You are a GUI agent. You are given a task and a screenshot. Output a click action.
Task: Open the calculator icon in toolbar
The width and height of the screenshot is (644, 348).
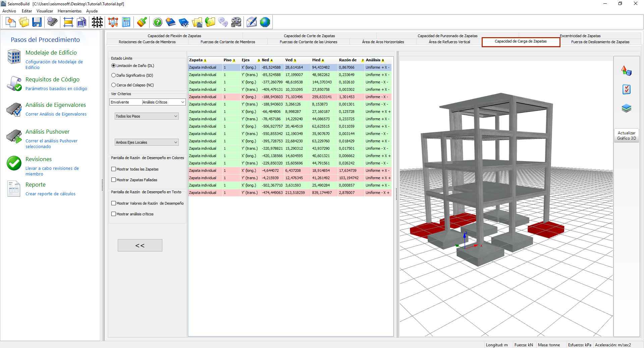(126, 22)
